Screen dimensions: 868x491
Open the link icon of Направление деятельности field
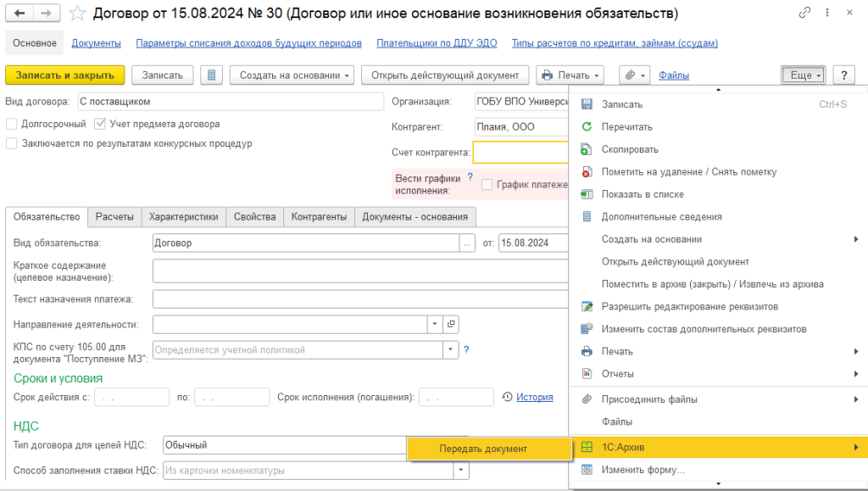(x=451, y=325)
